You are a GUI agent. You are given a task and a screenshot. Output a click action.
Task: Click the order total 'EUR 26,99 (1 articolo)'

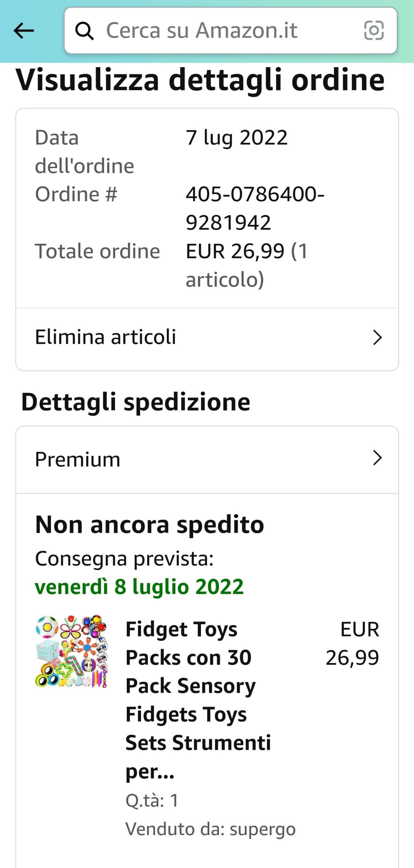pos(247,265)
